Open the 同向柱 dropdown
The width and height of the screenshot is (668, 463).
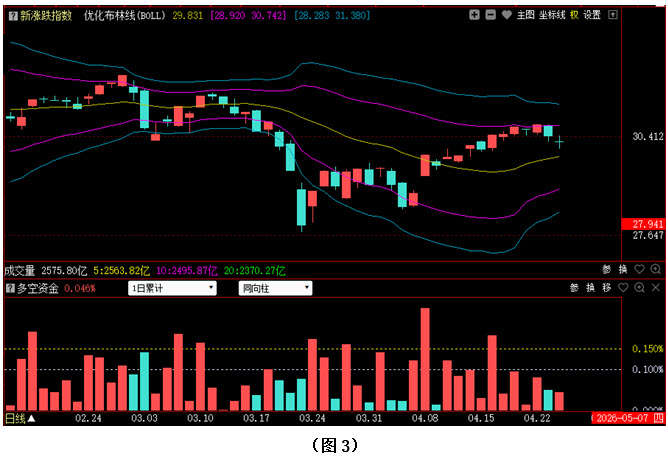coord(275,288)
